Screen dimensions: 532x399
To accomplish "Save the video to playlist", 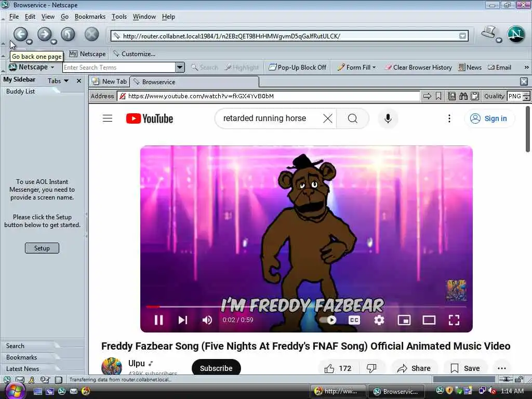I will point(465,368).
